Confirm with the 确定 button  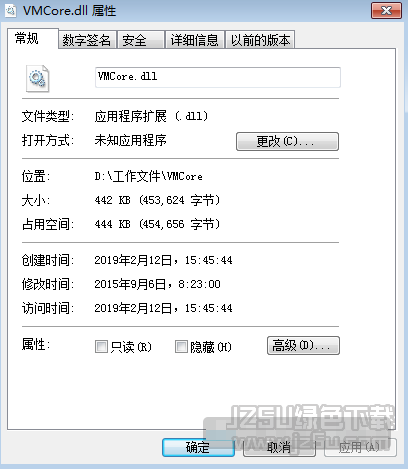click(198, 447)
